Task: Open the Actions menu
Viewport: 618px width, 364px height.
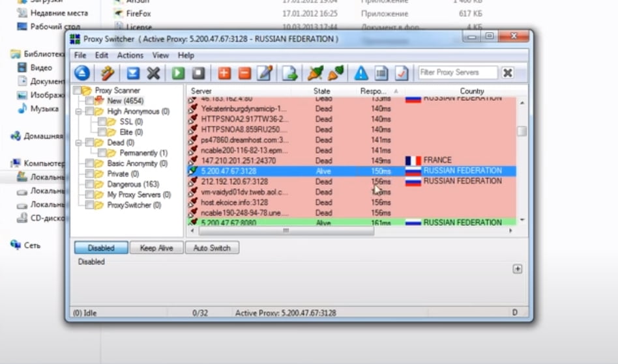Action: [130, 55]
